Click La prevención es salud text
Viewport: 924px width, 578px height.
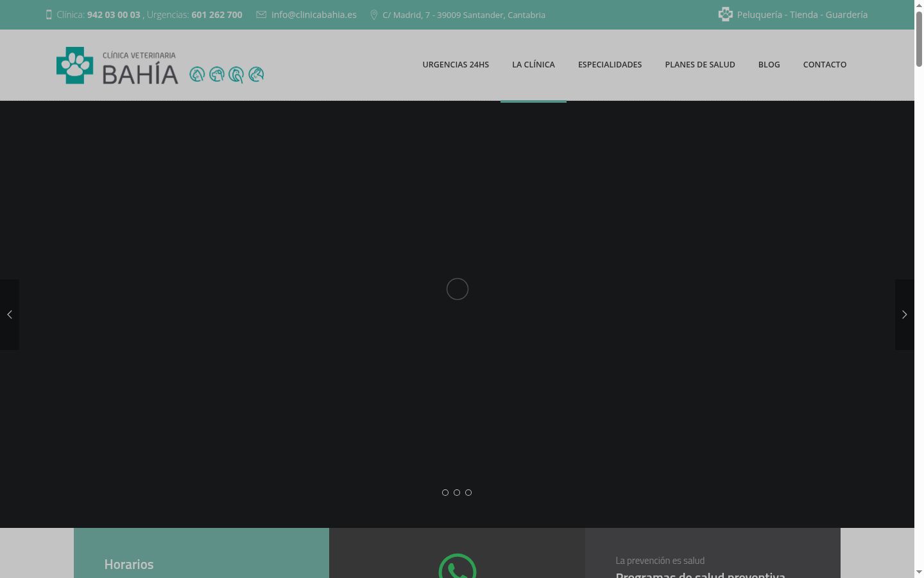pos(660,561)
